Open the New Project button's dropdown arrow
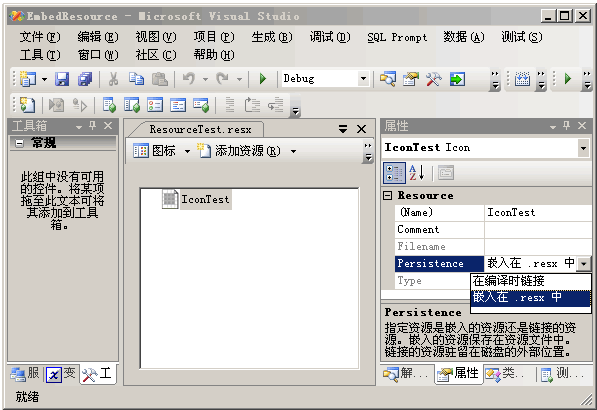This screenshot has width=597, height=410. coord(45,80)
